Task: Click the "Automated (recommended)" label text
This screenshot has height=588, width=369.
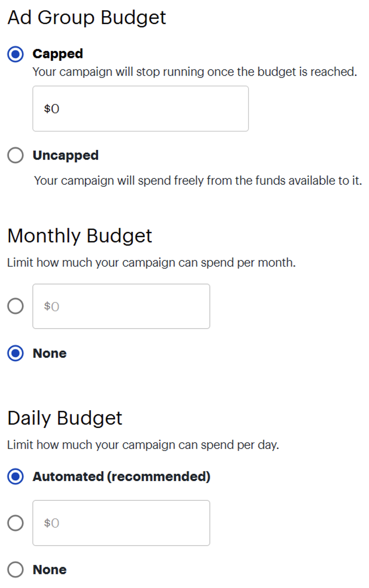Action: [121, 476]
